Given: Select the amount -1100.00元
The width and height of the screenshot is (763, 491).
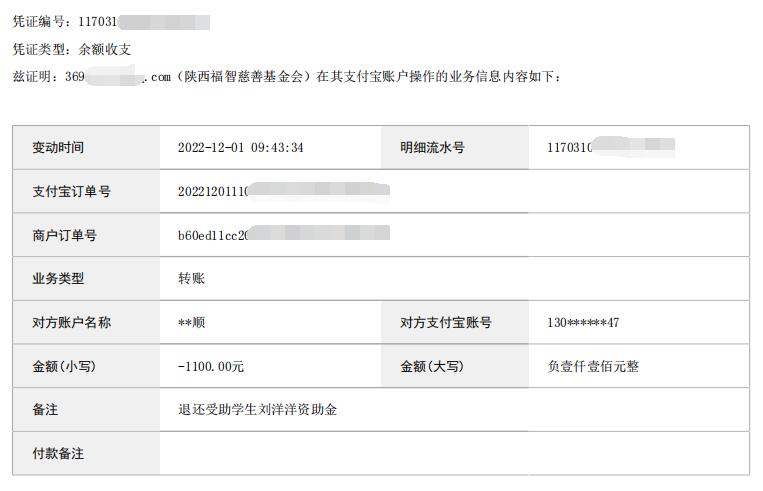Looking at the screenshot, I should tap(211, 366).
